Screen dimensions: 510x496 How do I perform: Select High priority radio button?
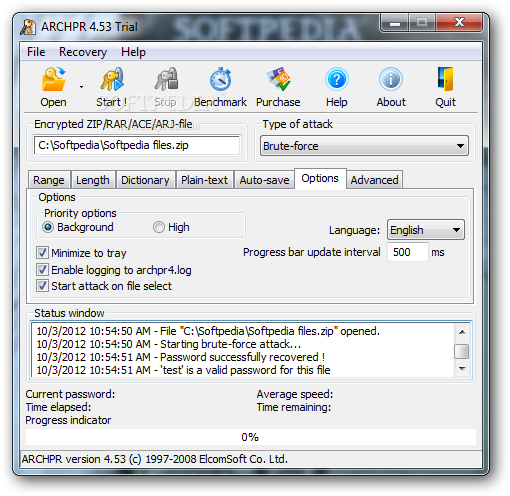(159, 227)
